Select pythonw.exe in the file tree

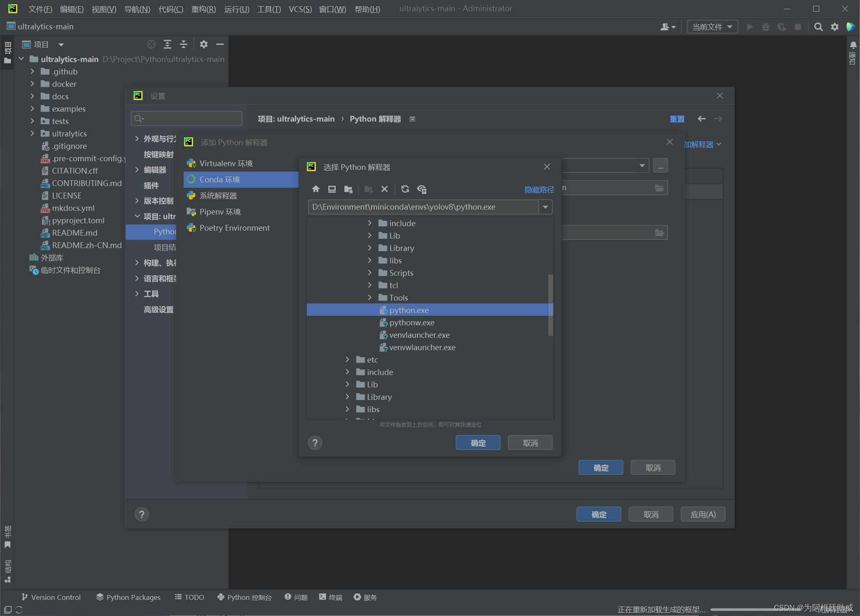coord(411,322)
